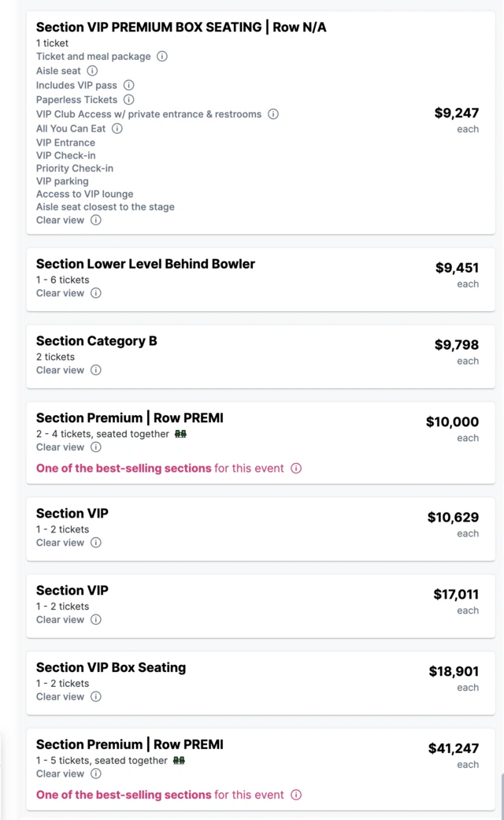Click info icon next to VIP Club Access
Viewport: 504px width, 820px height.
click(273, 114)
